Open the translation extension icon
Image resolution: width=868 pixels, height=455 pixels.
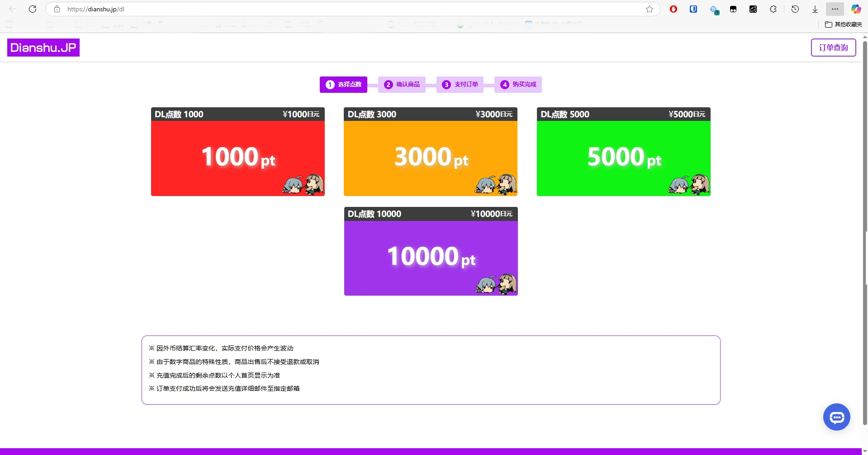coord(753,9)
